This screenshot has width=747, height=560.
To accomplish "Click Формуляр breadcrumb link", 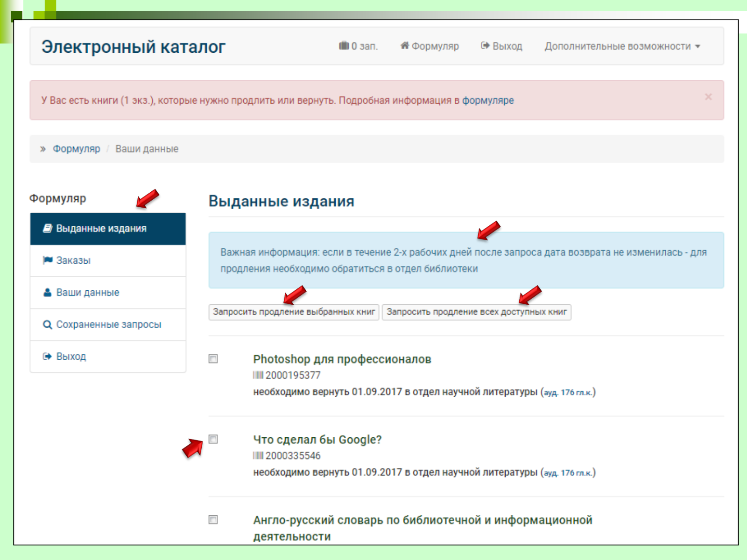I will (x=76, y=149).
